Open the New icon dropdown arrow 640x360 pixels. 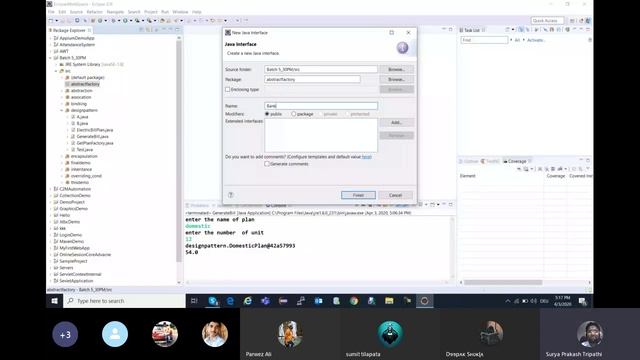pos(56,20)
